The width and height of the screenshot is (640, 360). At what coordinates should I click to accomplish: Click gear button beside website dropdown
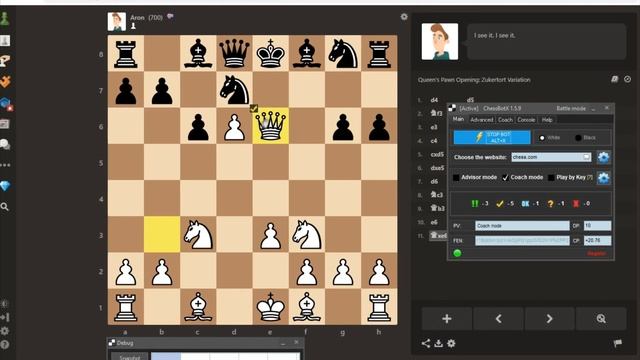pyautogui.click(x=603, y=157)
